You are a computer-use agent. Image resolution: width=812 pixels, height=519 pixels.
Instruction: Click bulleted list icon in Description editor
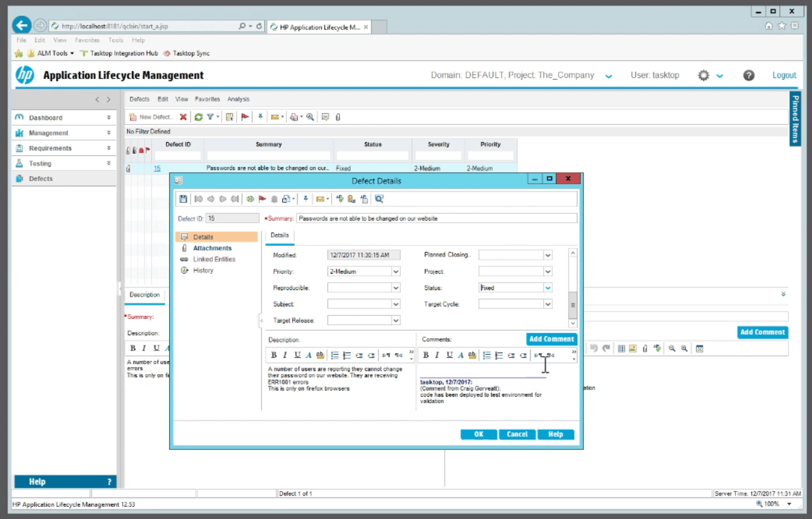[x=335, y=355]
